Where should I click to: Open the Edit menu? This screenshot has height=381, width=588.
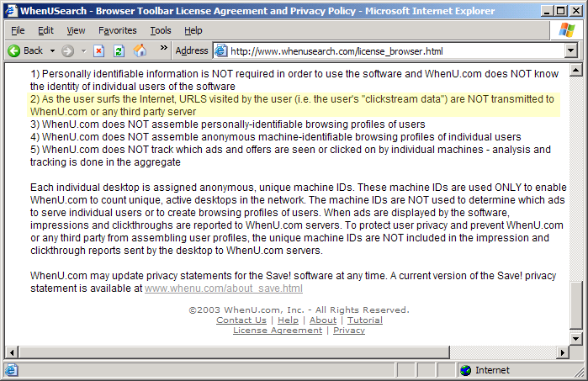[45, 30]
